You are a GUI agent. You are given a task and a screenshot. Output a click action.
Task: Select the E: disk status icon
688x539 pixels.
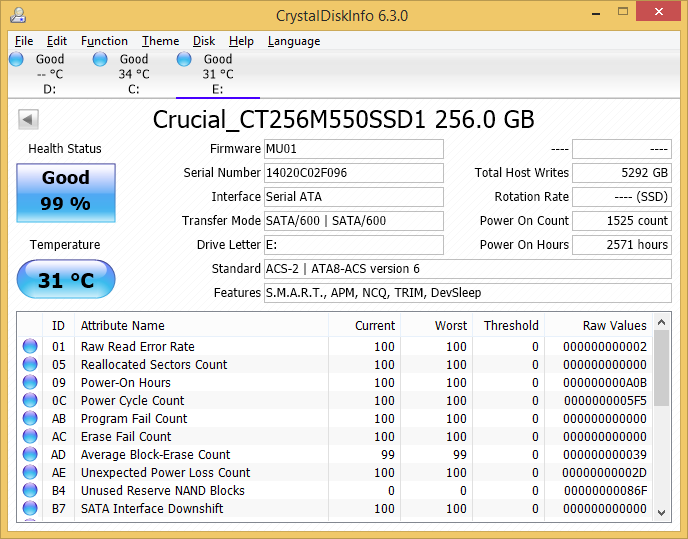pos(184,59)
